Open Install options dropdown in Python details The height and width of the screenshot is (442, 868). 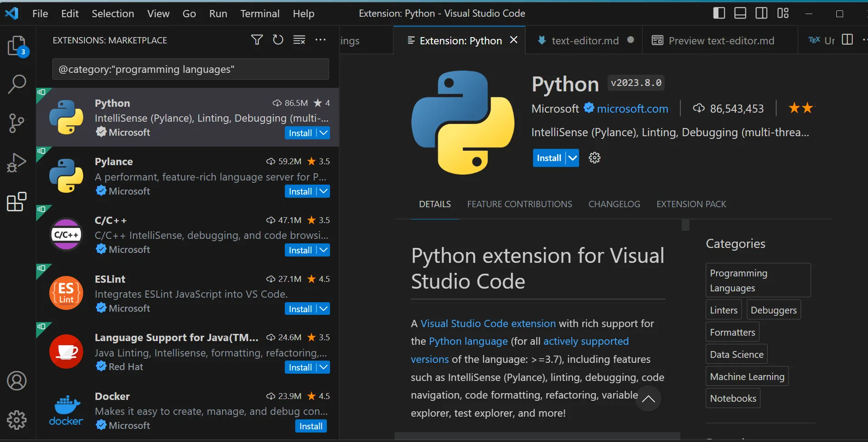click(573, 158)
